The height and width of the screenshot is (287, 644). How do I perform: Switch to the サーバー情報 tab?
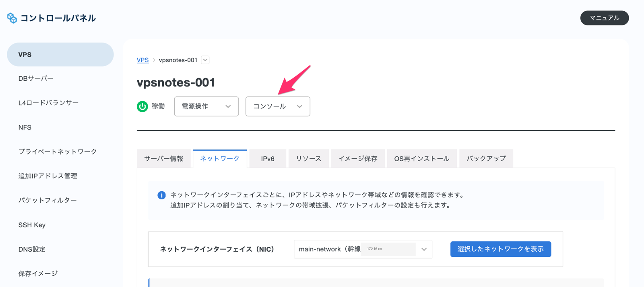(164, 158)
